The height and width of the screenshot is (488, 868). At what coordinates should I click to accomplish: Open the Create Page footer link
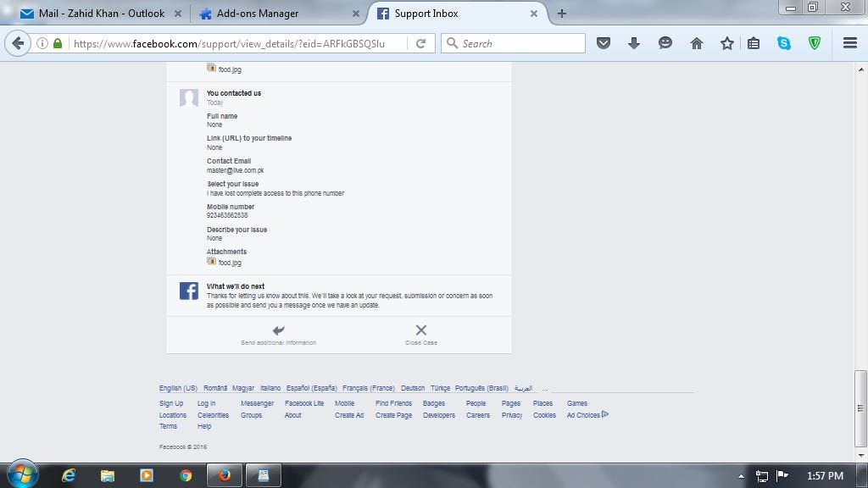393,415
